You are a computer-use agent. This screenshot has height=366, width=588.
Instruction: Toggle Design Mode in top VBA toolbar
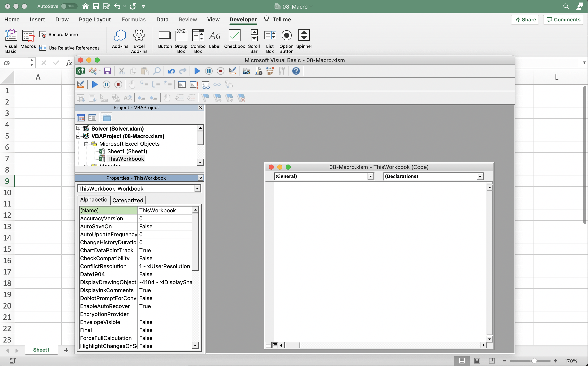pos(232,71)
